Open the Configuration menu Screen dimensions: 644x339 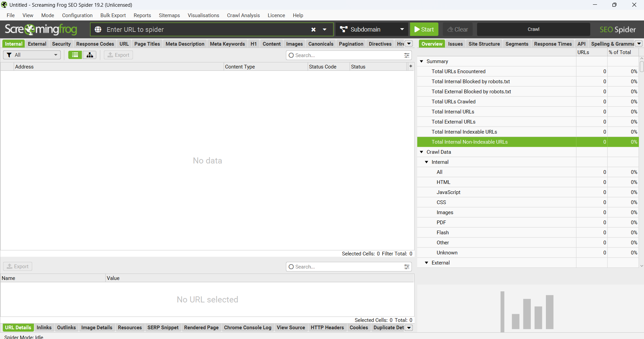77,15
